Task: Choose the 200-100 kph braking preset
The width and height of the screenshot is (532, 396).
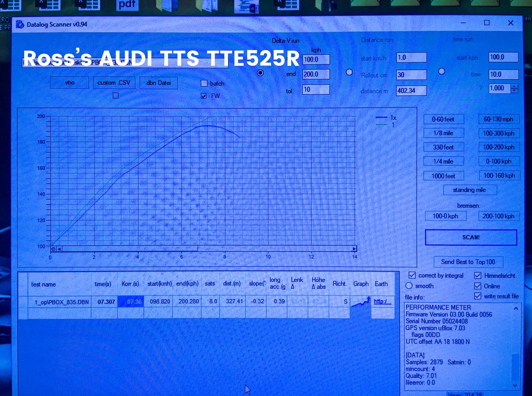Action: (x=498, y=216)
